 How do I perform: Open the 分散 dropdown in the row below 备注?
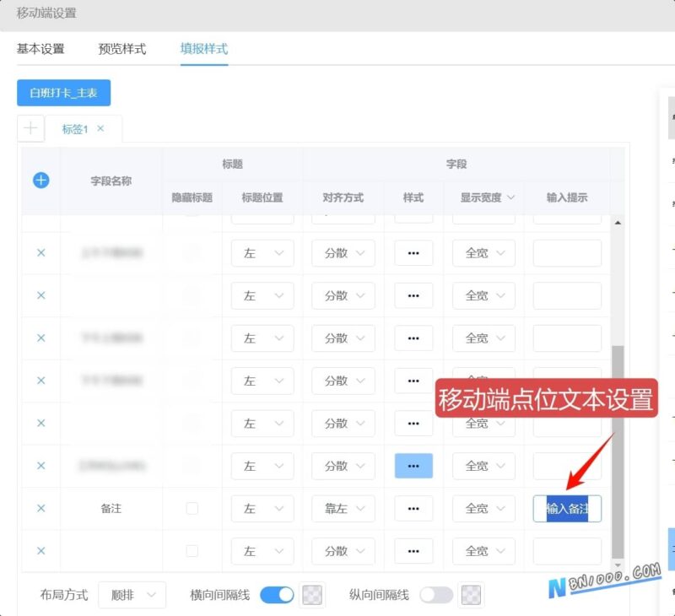[343, 551]
